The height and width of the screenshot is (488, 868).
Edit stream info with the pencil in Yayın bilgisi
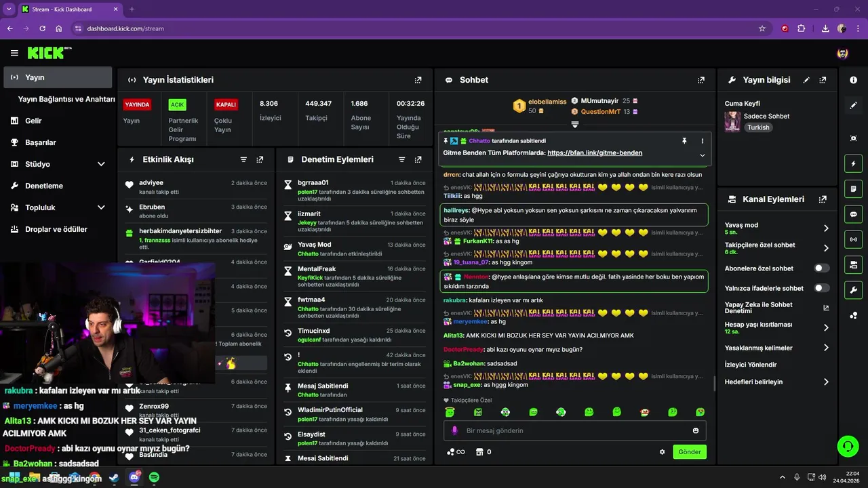click(x=806, y=80)
